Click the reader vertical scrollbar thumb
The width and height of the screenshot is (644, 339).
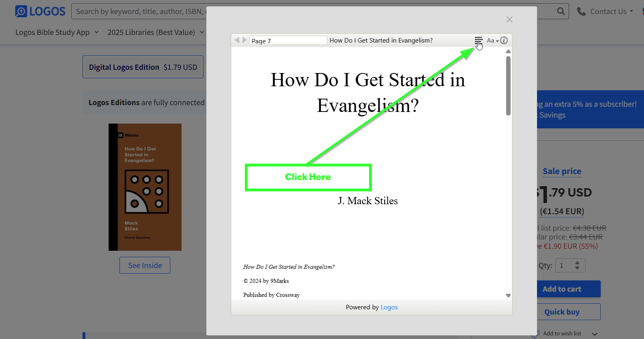point(508,86)
